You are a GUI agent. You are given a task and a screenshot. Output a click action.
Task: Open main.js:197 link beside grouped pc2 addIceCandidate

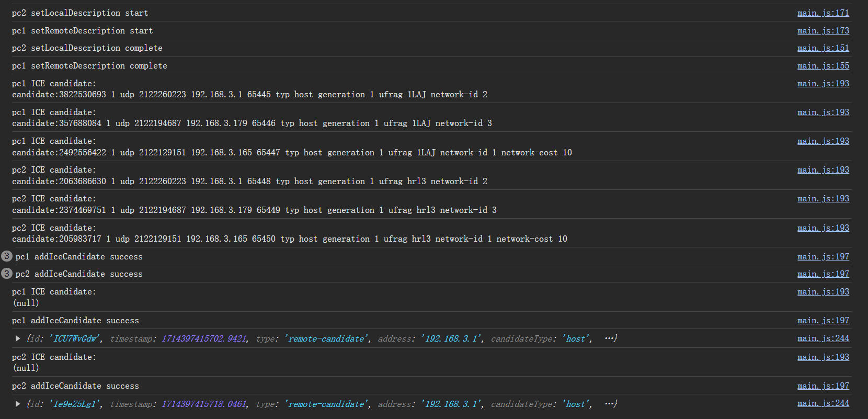click(823, 274)
